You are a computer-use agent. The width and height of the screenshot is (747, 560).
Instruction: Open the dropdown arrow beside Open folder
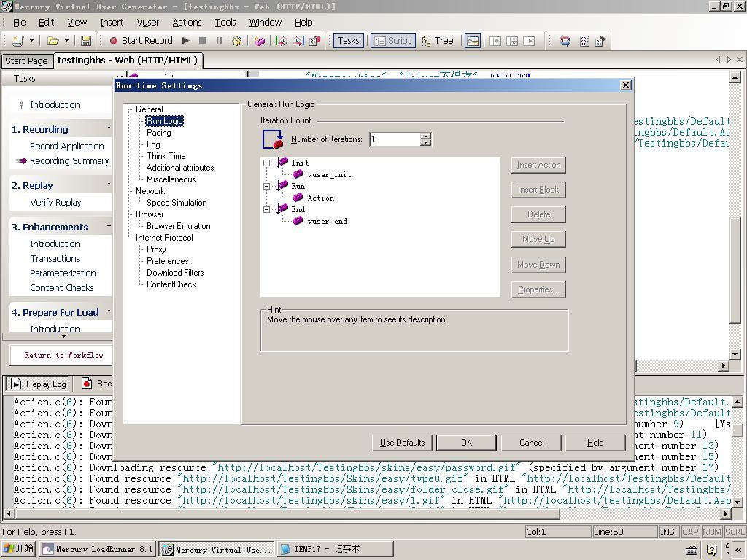point(66,41)
